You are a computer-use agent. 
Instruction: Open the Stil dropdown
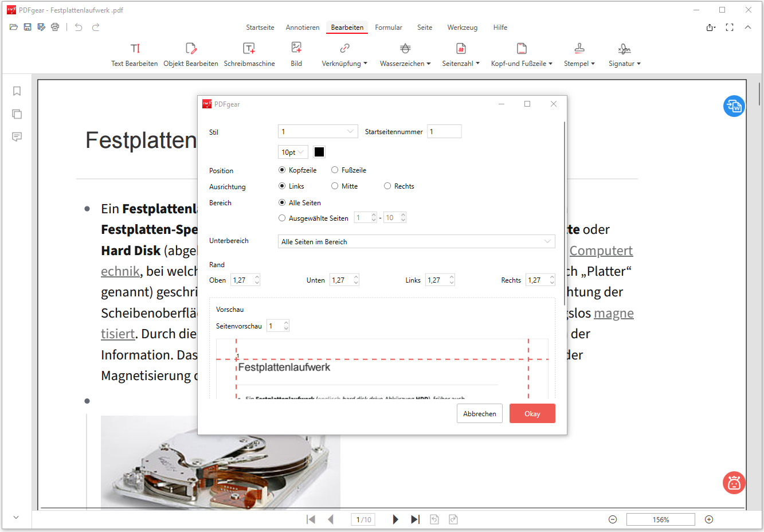[318, 131]
